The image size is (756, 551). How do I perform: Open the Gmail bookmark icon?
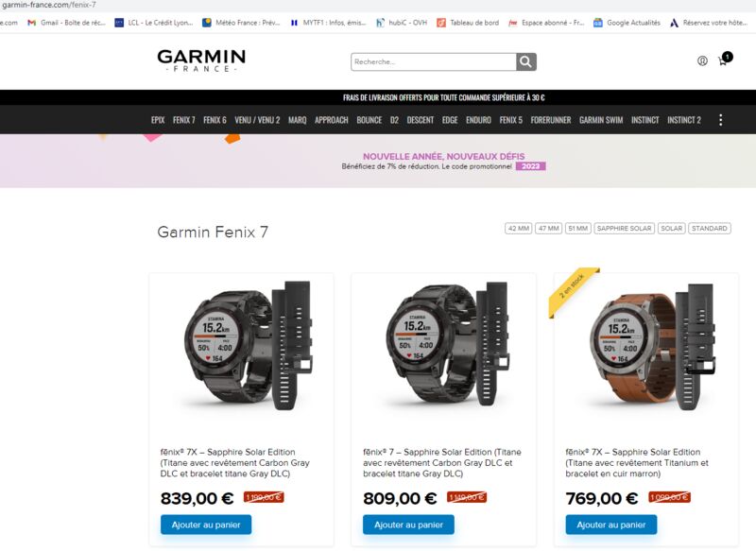[x=32, y=23]
